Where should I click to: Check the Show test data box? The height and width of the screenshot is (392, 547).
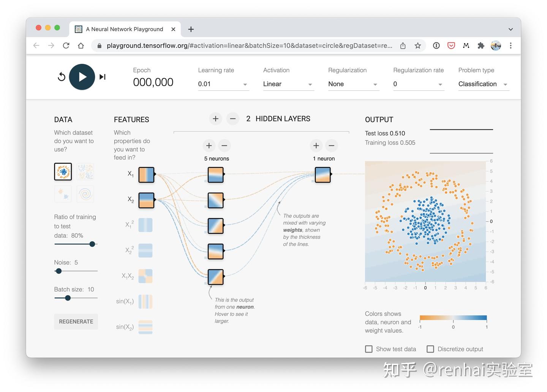coord(369,349)
